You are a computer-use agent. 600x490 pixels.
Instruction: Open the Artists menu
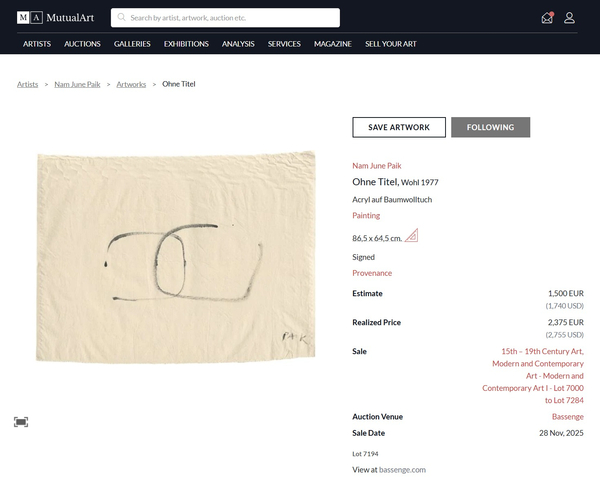[37, 44]
